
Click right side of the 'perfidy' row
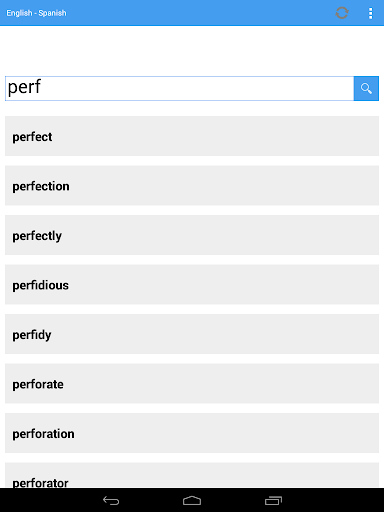point(300,334)
